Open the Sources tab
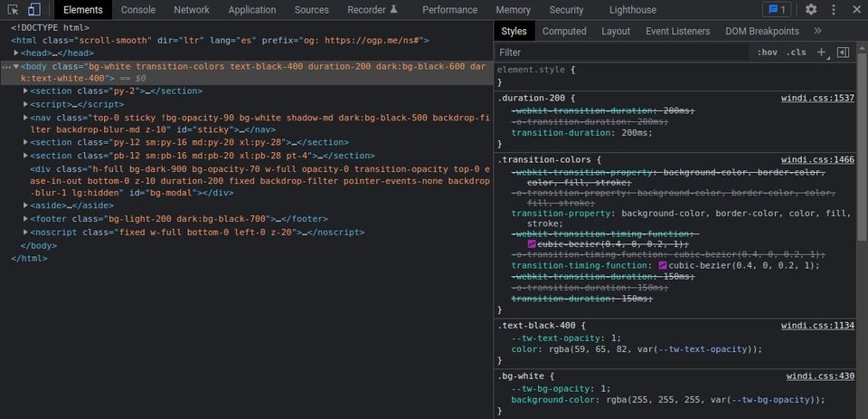This screenshot has height=419, width=868. point(312,10)
